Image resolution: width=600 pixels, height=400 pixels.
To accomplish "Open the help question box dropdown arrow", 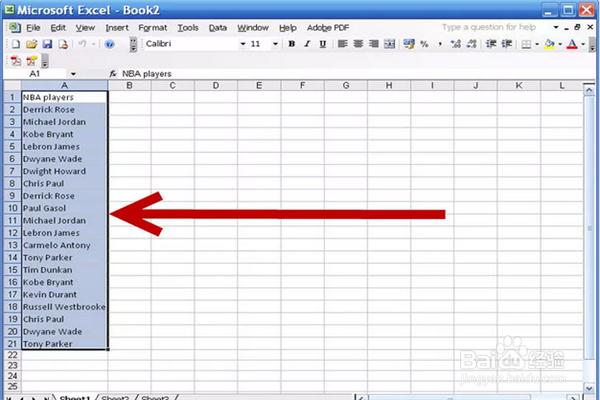I will pyautogui.click(x=556, y=27).
